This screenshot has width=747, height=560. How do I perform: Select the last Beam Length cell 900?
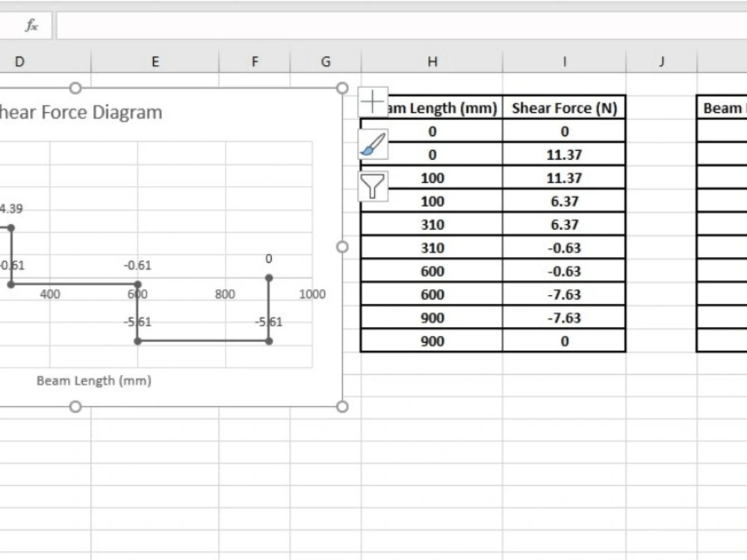[x=432, y=341]
